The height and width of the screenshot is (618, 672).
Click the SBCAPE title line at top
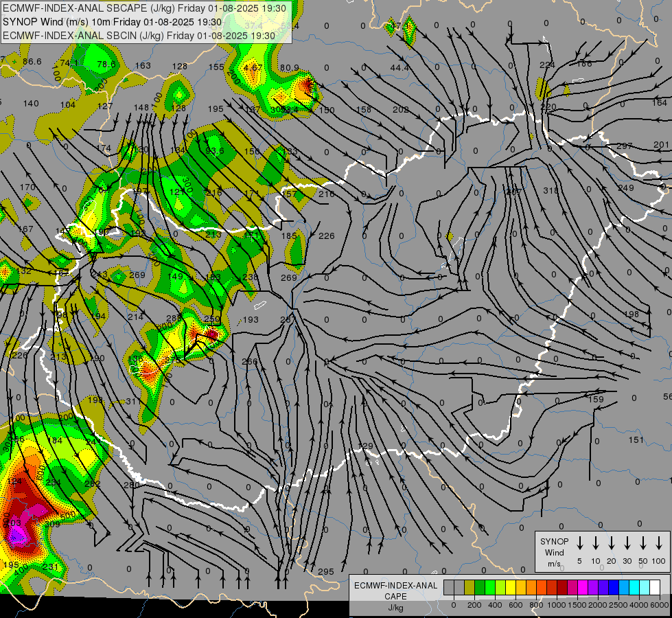[x=144, y=8]
